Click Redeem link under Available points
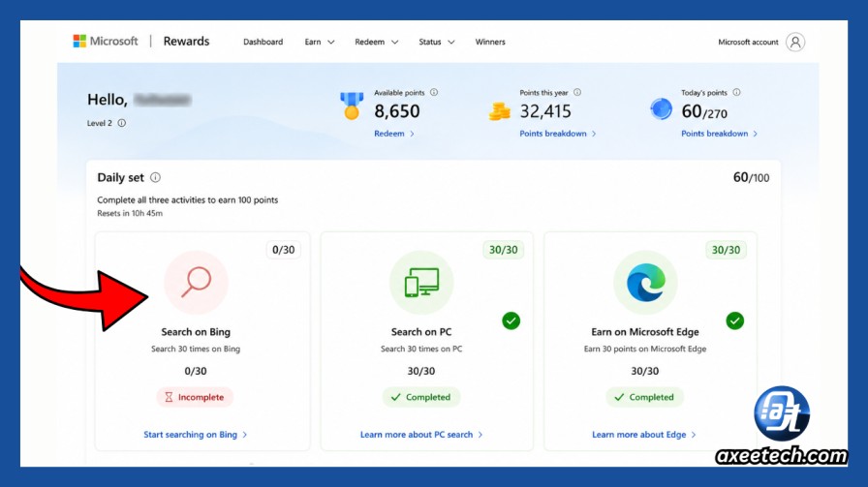Image resolution: width=868 pixels, height=487 pixels. [393, 134]
